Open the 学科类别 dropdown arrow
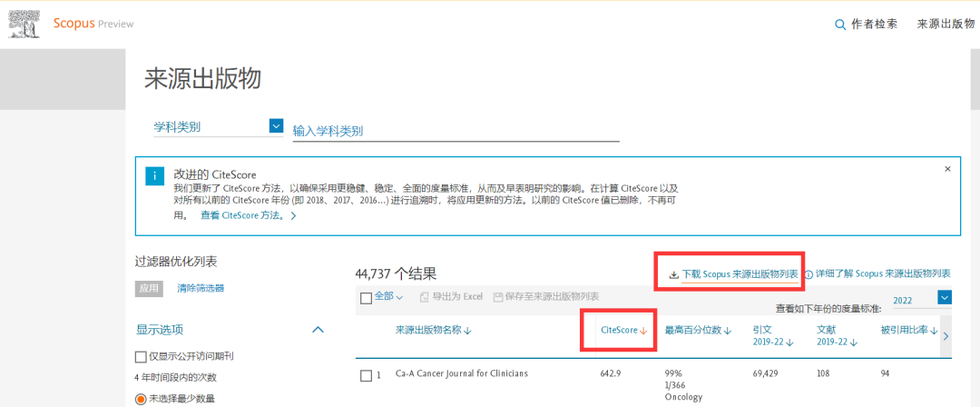This screenshot has width=980, height=407. 276,126
